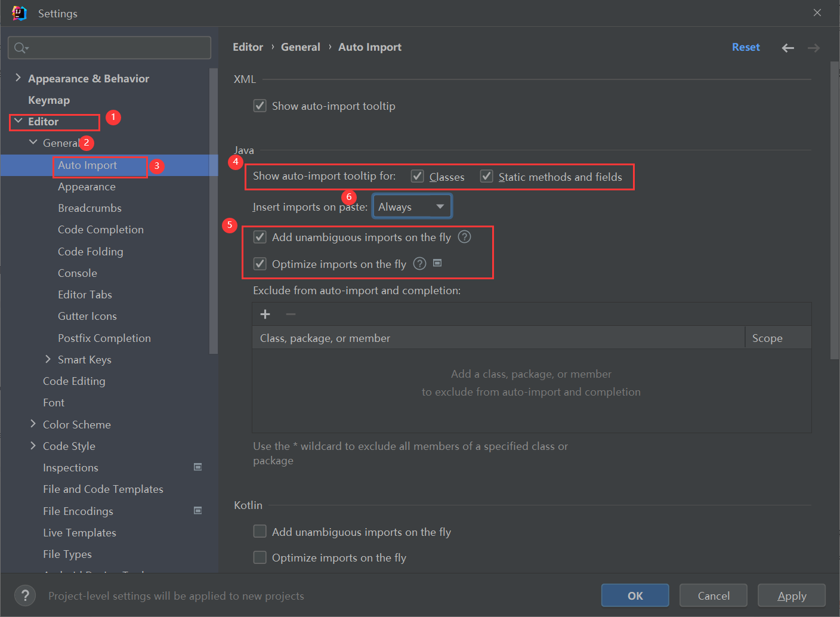
Task: Click the settings tree scrollbar
Action: click(x=214, y=210)
